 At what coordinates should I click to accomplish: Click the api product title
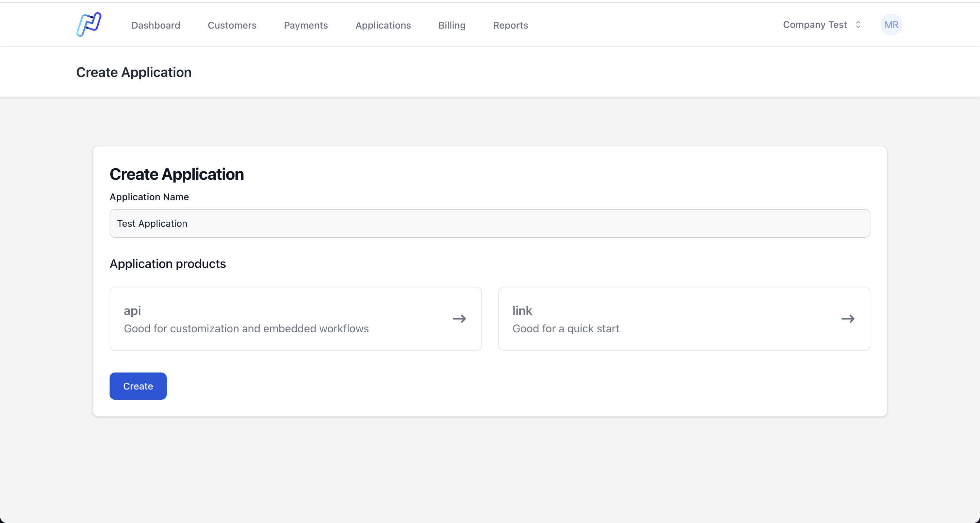click(132, 310)
